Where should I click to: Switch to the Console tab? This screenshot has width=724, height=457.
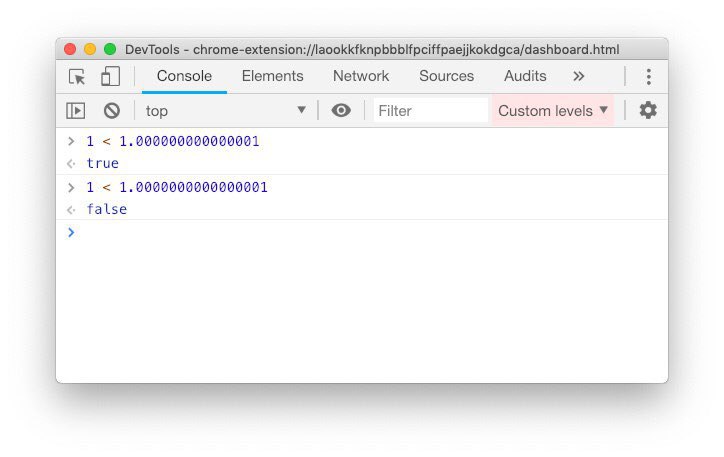point(184,76)
